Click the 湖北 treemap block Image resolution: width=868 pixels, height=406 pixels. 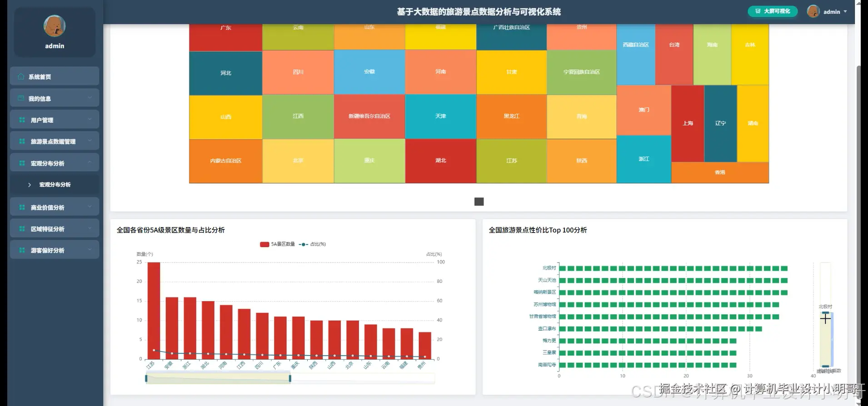tap(441, 161)
